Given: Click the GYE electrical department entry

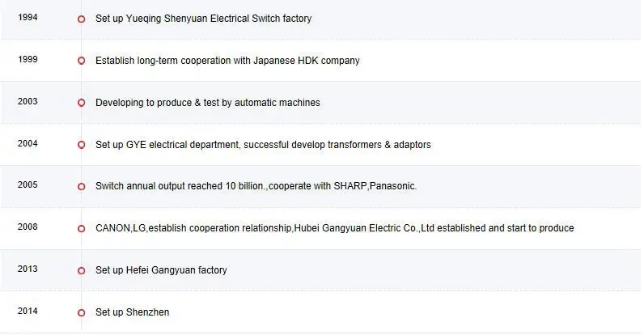Looking at the screenshot, I should [x=263, y=145].
